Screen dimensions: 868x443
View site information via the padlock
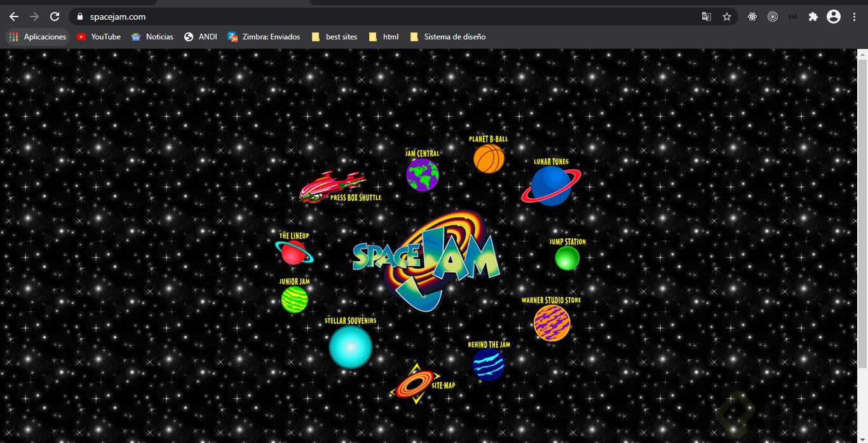(x=80, y=17)
